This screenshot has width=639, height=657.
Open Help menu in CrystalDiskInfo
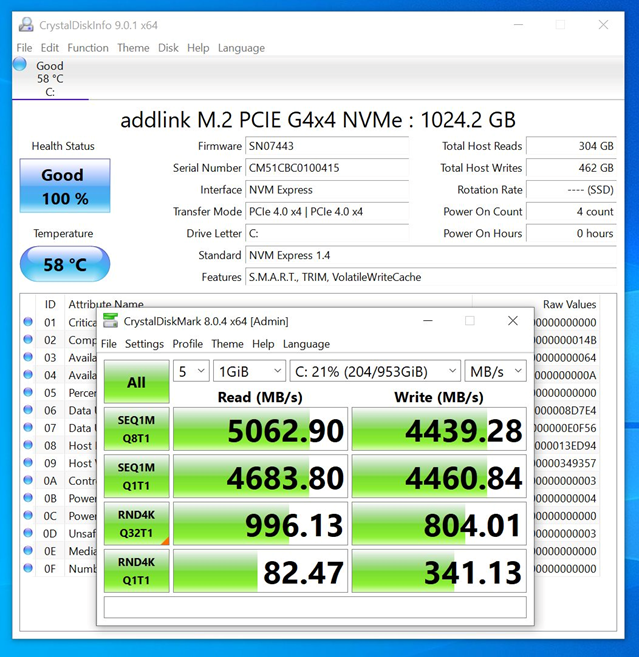[x=198, y=48]
